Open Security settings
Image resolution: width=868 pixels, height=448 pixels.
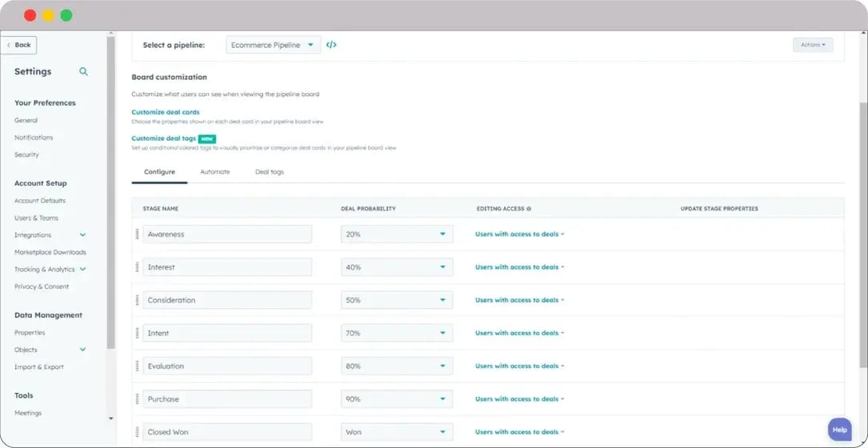coord(26,154)
